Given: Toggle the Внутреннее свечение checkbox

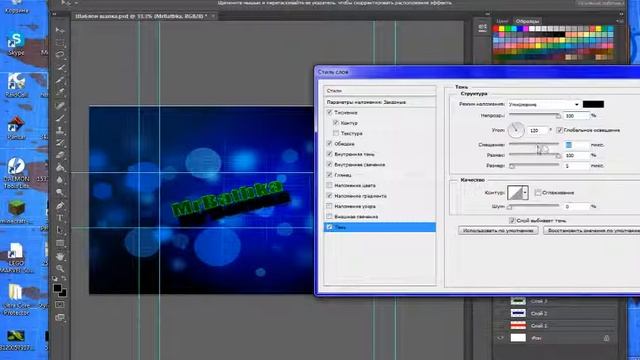Looking at the screenshot, I should click(329, 164).
